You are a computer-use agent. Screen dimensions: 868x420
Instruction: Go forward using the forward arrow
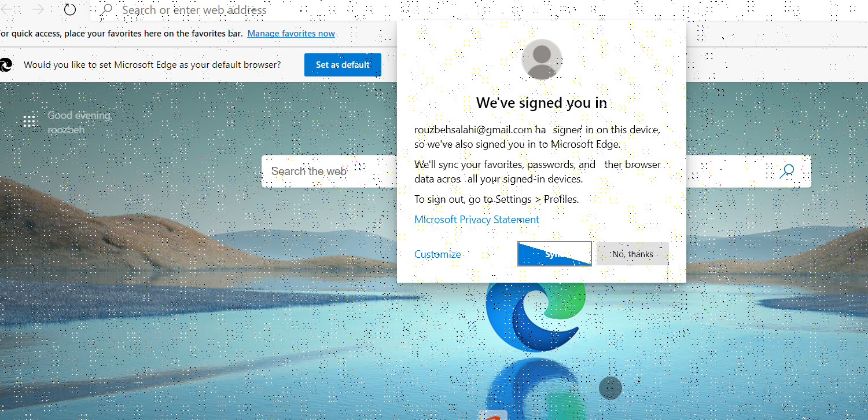tap(38, 10)
